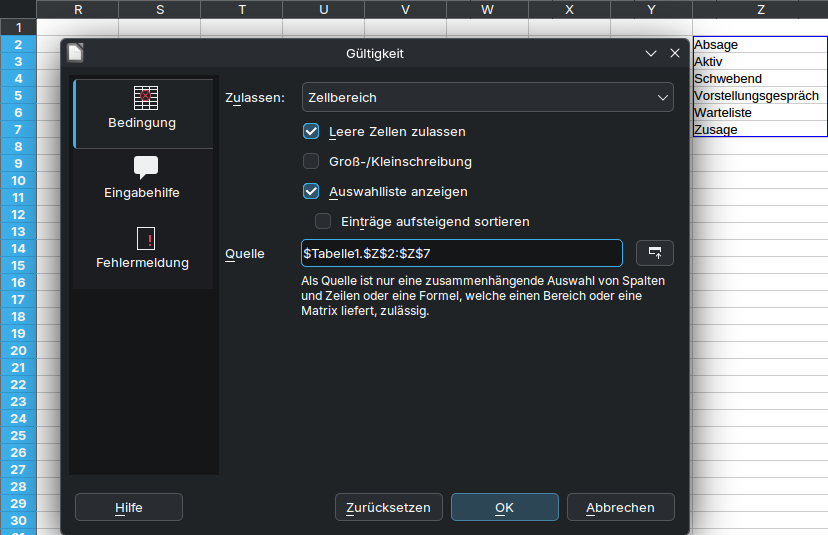The height and width of the screenshot is (535, 828).
Task: Select cell containing Warteliste
Action: coord(760,112)
